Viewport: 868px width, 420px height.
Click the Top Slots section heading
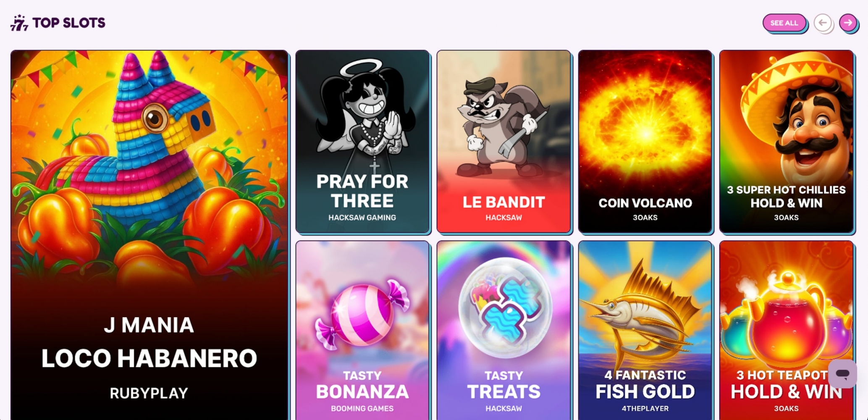tap(69, 23)
